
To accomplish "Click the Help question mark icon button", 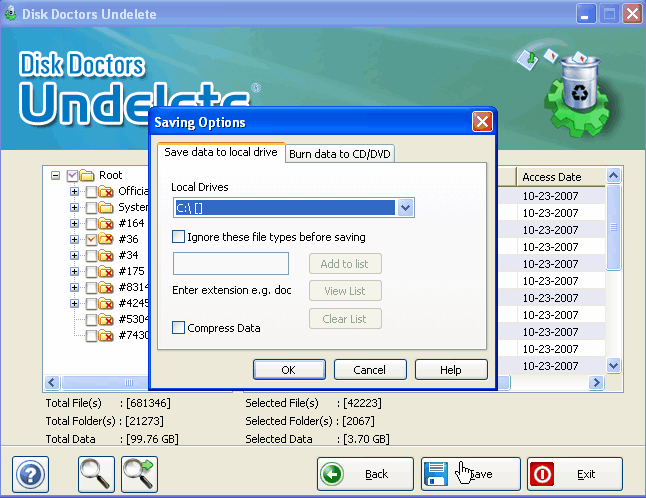I will tap(30, 474).
